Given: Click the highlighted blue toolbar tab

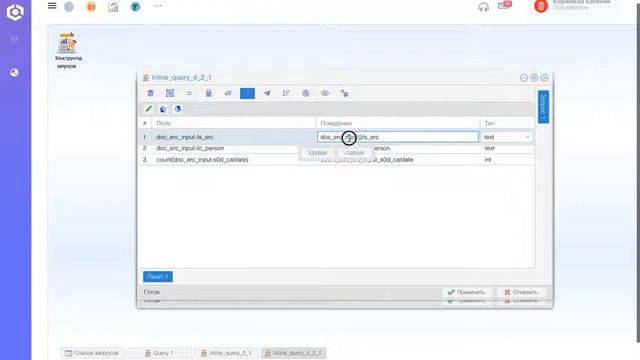Looking at the screenshot, I should click(247, 93).
